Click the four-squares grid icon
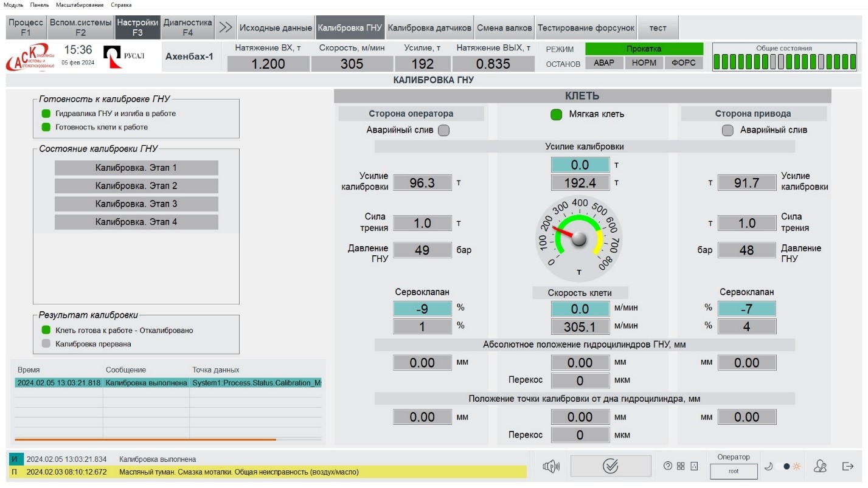 coord(681,466)
